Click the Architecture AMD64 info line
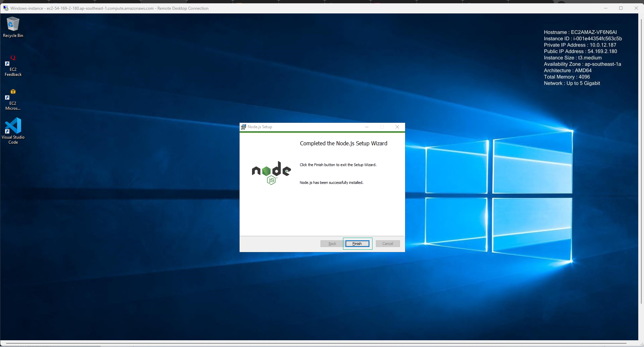Screen dimensions: 644x347 (568, 70)
